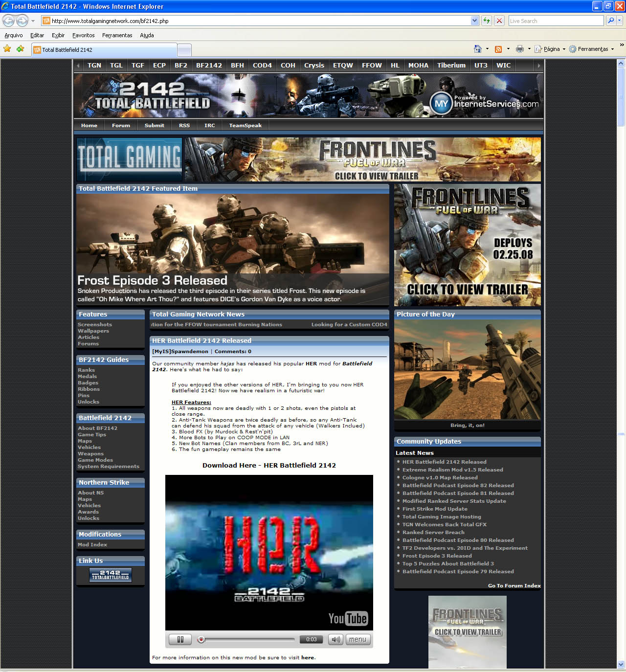This screenshot has height=672, width=626.
Task: Expand the address bar history dropdown
Action: click(474, 21)
